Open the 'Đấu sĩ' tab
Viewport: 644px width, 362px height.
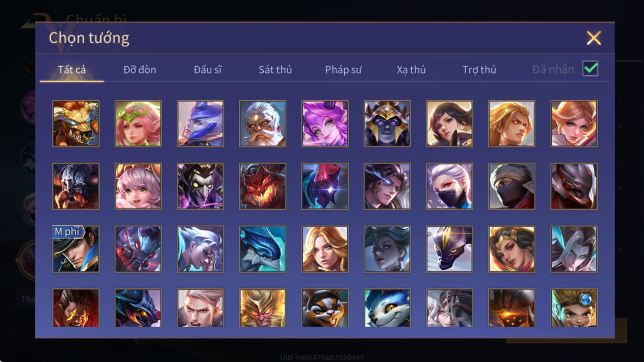pyautogui.click(x=208, y=70)
